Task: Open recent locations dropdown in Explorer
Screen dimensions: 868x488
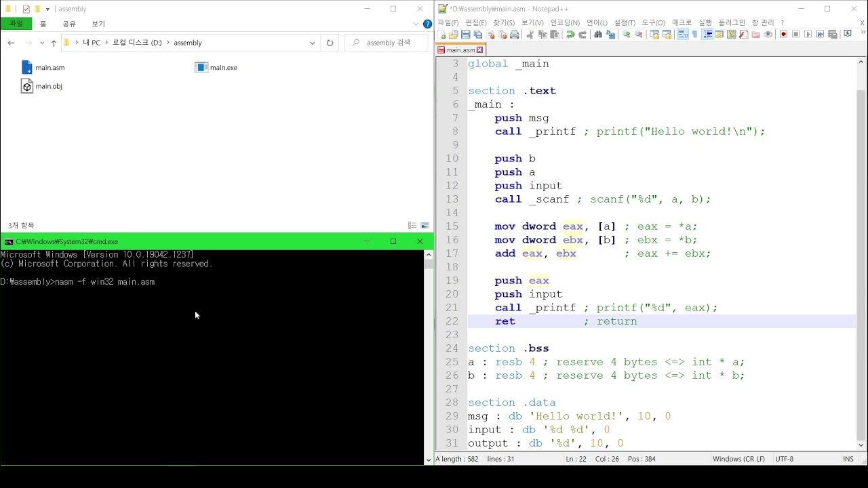Action: coord(42,43)
